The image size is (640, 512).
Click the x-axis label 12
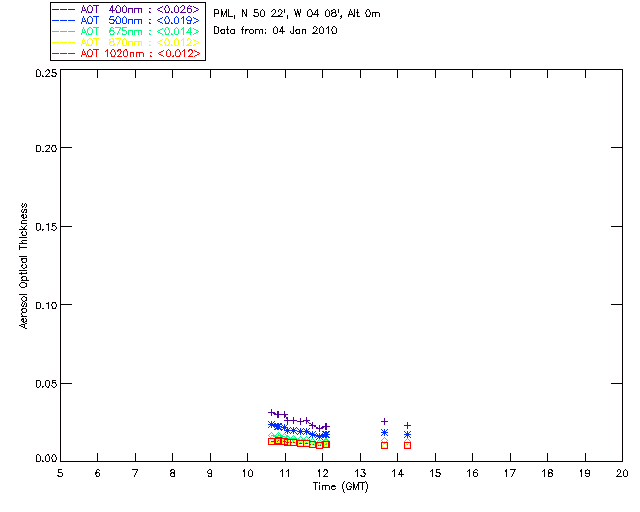click(x=322, y=473)
